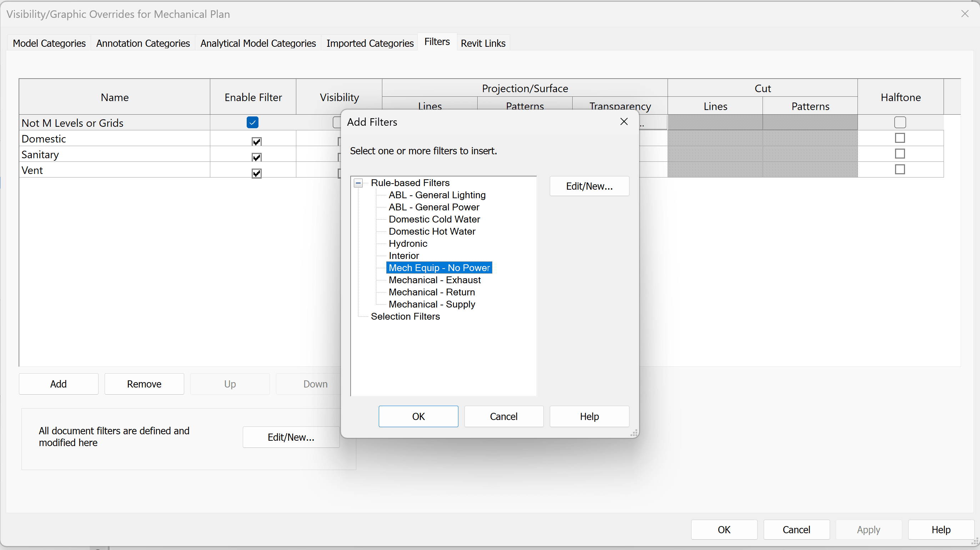Toggle Enable Filter for Not M Levels or Grids
Viewport: 980px width, 550px height.
[253, 122]
